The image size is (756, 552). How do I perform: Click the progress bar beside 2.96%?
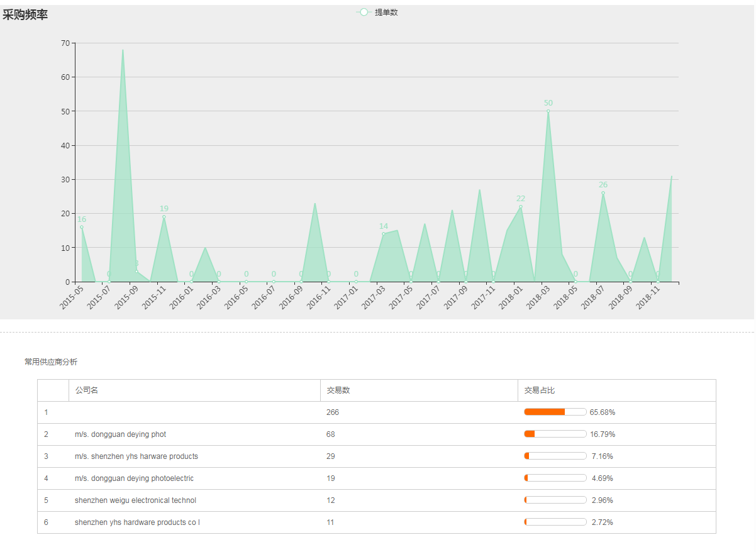[x=555, y=500]
